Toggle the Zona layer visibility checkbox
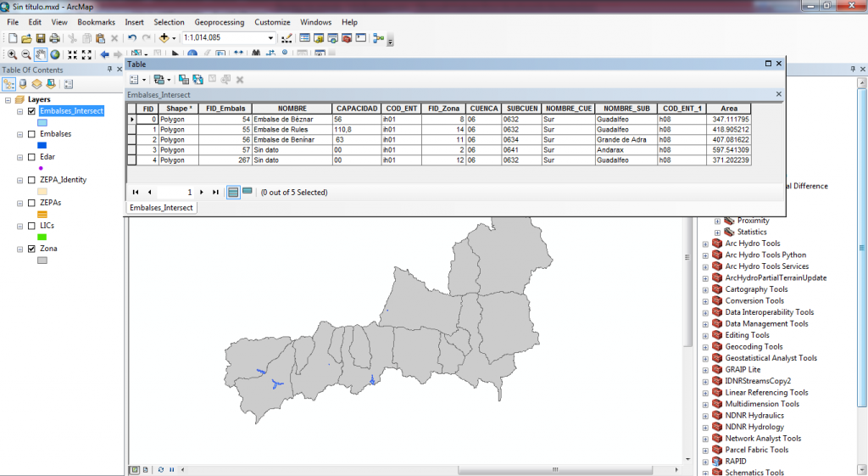The image size is (868, 476). click(x=31, y=249)
